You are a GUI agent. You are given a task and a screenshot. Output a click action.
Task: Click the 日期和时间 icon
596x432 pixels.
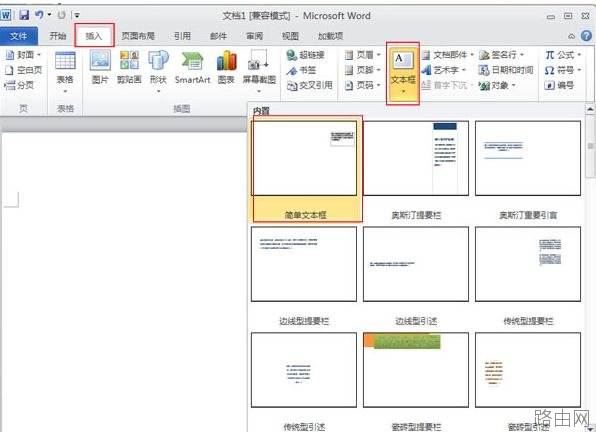click(x=506, y=70)
